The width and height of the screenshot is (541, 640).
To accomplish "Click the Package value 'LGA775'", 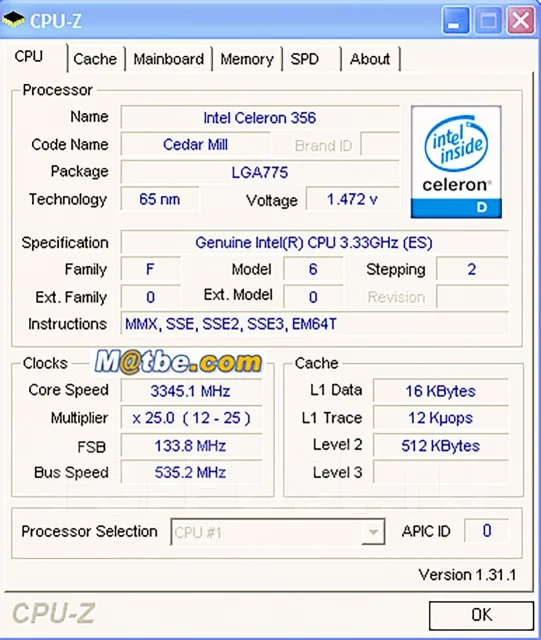I will coord(260,172).
